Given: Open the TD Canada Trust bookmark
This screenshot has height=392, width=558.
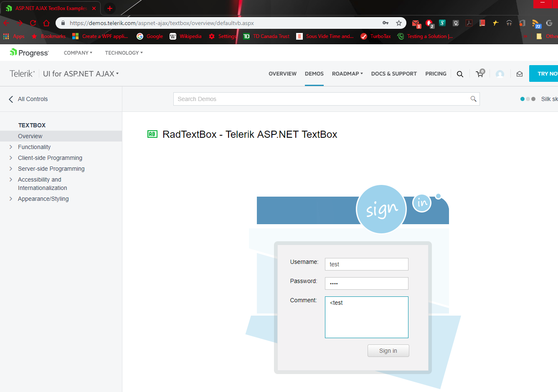Looking at the screenshot, I should coord(266,36).
